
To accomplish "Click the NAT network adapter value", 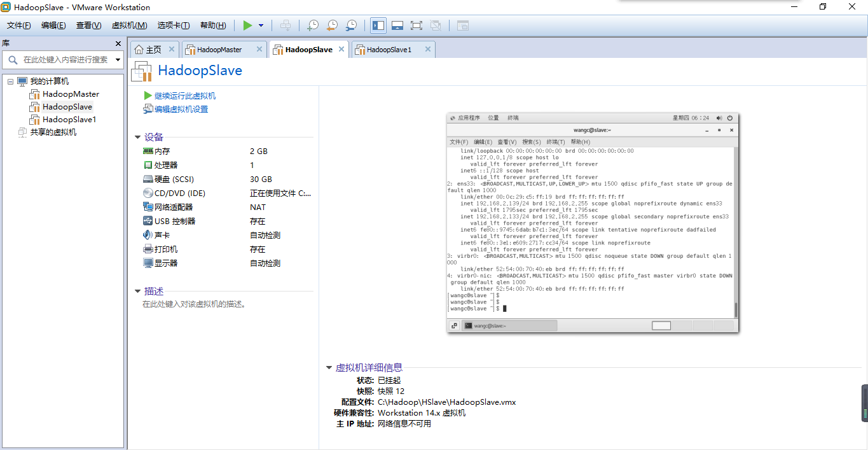I will (x=258, y=207).
